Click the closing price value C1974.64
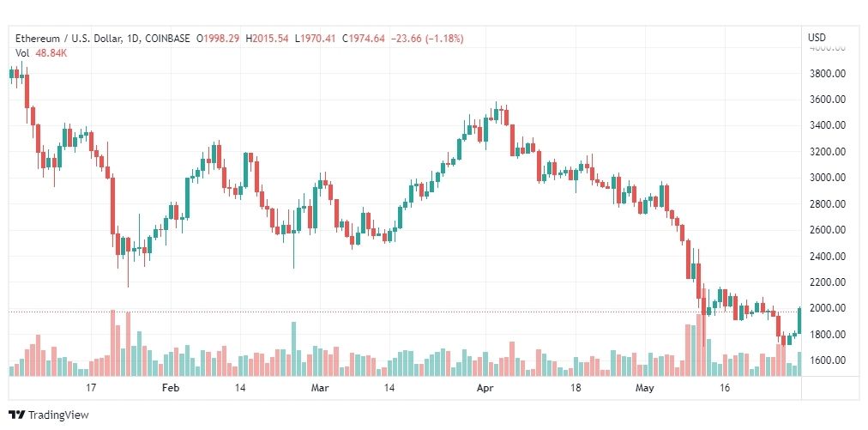This screenshot has width=868, height=430. [363, 39]
